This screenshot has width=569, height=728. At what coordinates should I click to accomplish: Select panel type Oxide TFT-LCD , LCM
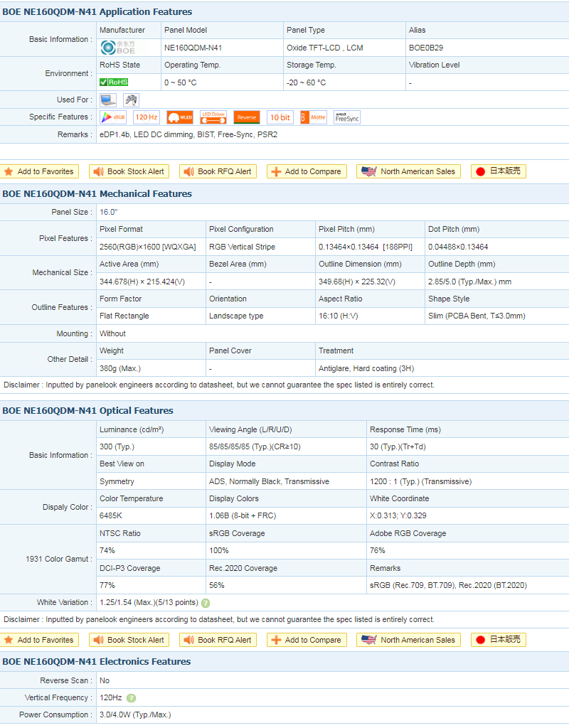[324, 48]
